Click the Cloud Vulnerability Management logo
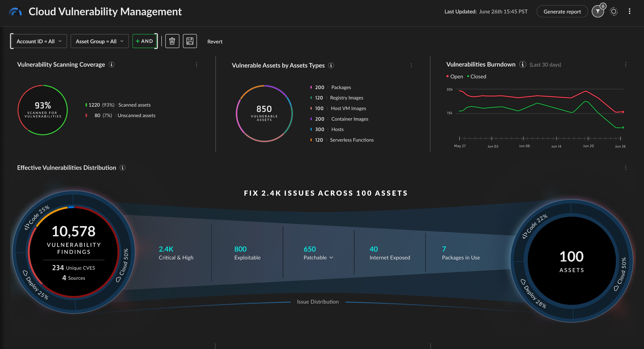Viewport: 644px width, 349px height. (15, 11)
